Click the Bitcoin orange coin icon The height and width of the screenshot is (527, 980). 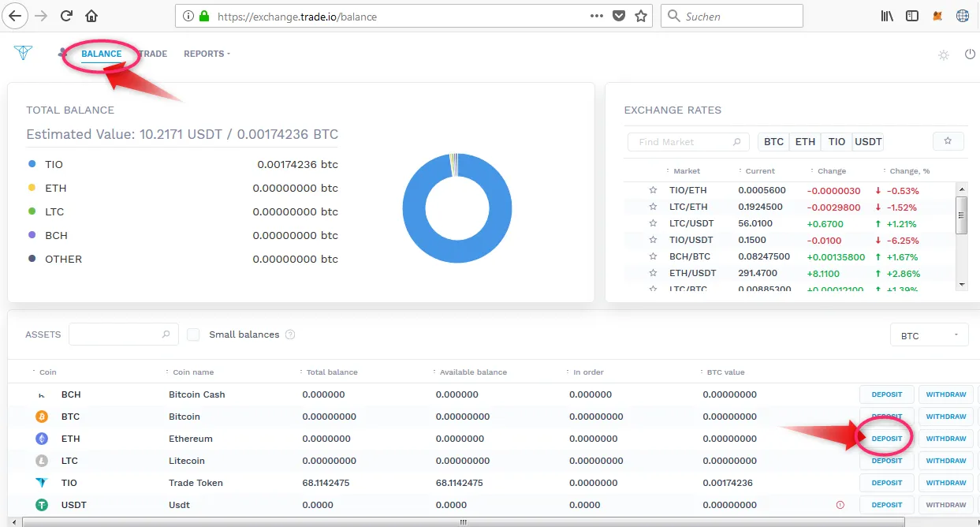point(42,417)
